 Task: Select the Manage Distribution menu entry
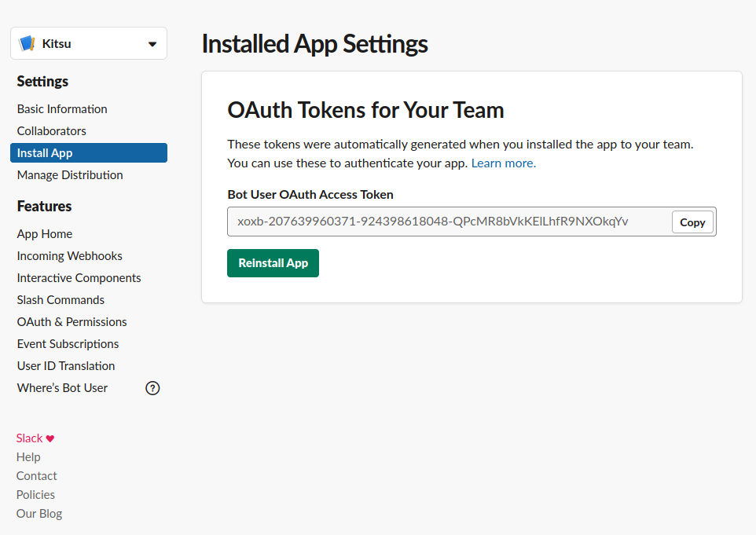(x=69, y=174)
